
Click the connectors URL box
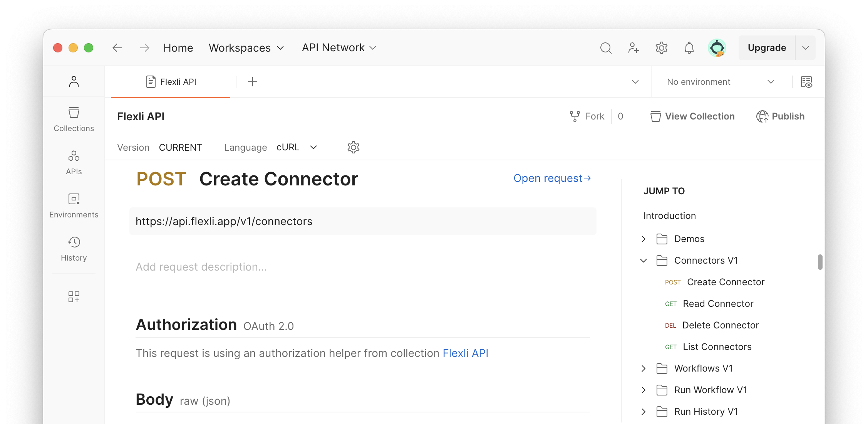363,221
